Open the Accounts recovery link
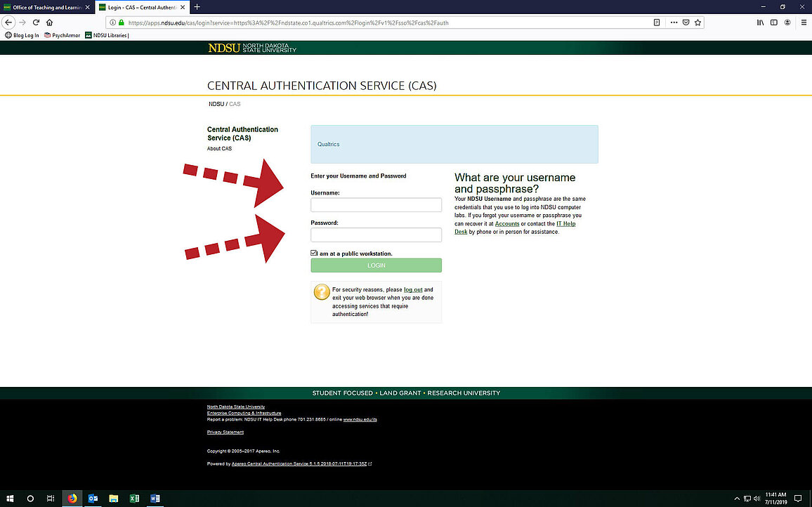This screenshot has width=812, height=507. (507, 224)
